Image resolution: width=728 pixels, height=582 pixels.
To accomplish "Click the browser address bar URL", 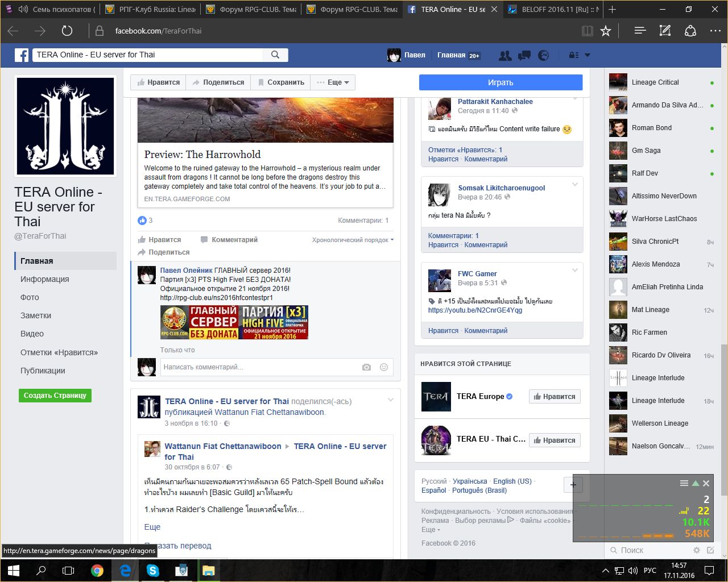I will pos(158,31).
